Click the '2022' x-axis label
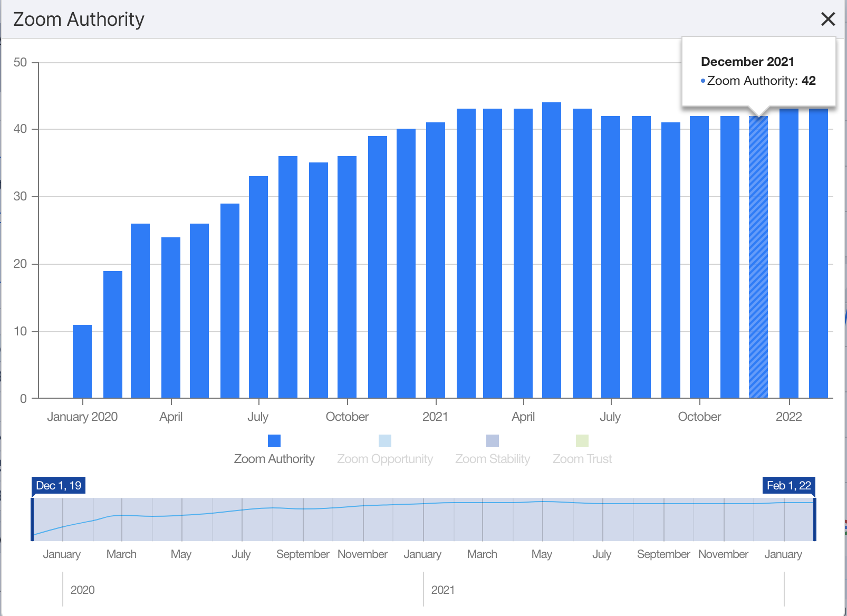 tap(789, 417)
